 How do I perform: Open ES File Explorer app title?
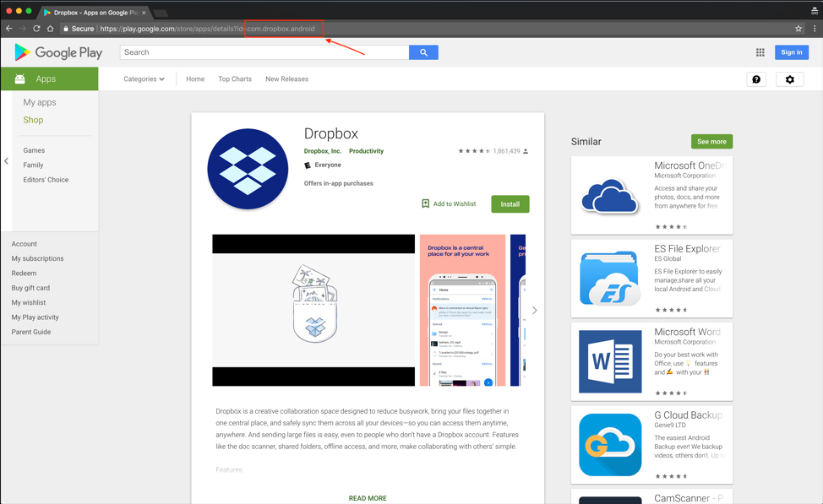coord(687,248)
